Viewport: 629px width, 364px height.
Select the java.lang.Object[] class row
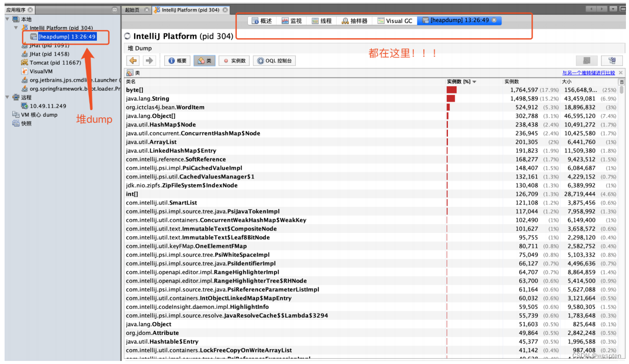pos(371,116)
